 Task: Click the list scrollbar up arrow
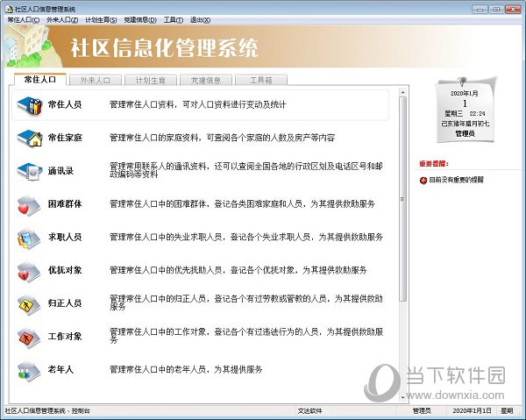[403, 92]
